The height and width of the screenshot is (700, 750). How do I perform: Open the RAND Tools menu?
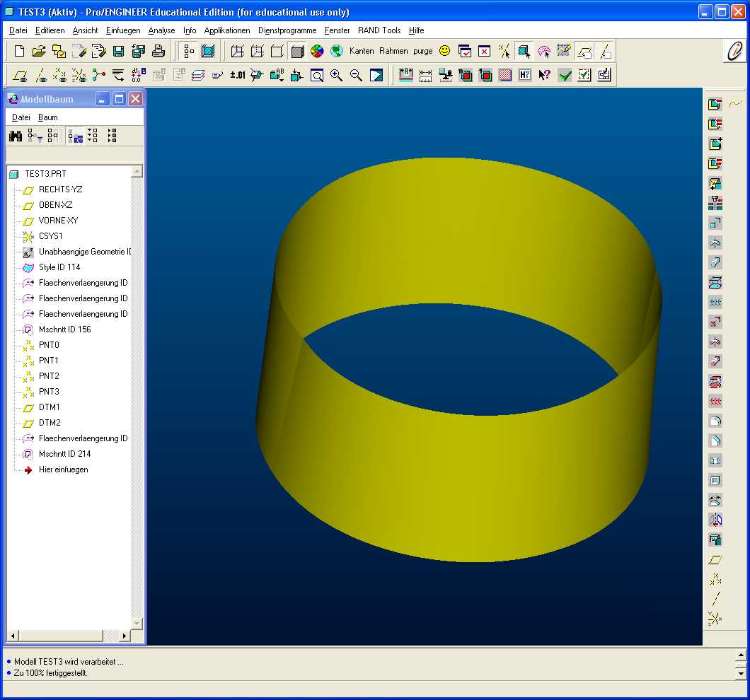(379, 30)
